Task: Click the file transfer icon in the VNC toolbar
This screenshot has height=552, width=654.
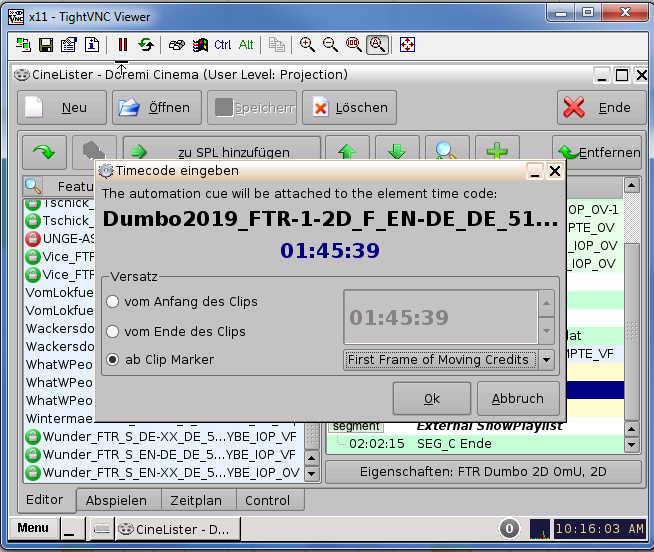Action: (x=277, y=44)
